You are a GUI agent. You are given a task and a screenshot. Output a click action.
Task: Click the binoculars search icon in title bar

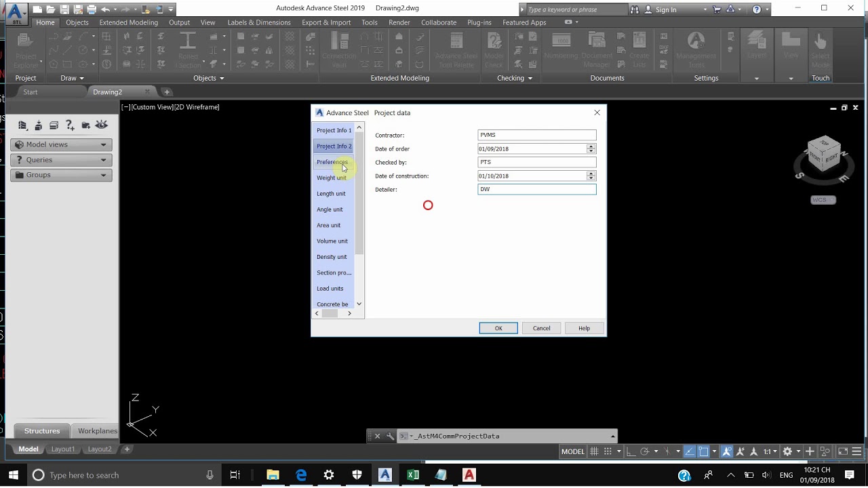635,9
